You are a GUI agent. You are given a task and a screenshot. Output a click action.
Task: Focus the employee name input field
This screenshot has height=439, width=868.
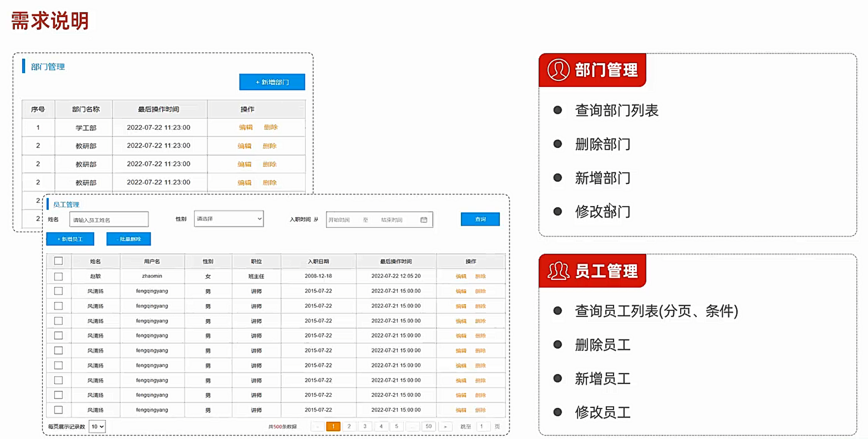coord(109,219)
